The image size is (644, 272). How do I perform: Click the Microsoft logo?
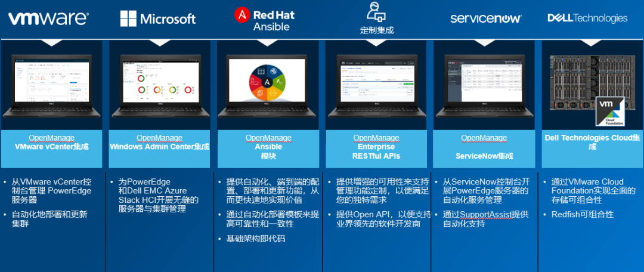158,19
